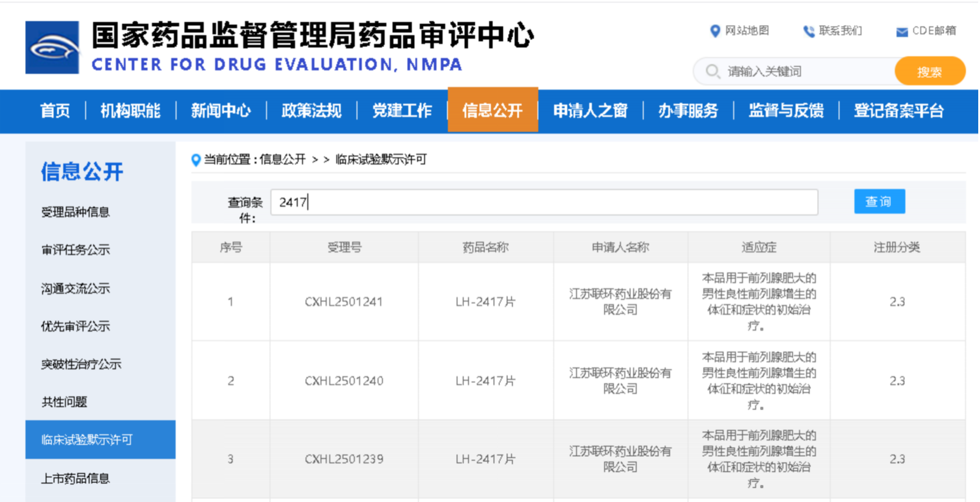Select 受理品种信息 in the sidebar
The image size is (980, 502).
[75, 212]
